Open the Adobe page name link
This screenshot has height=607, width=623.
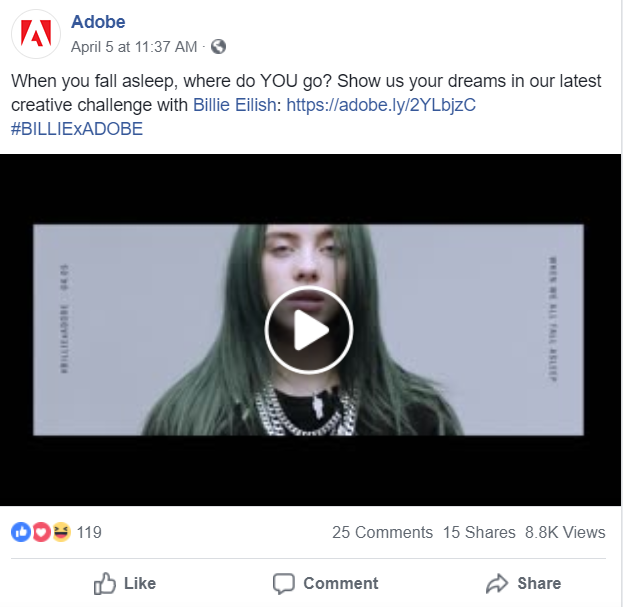point(98,22)
